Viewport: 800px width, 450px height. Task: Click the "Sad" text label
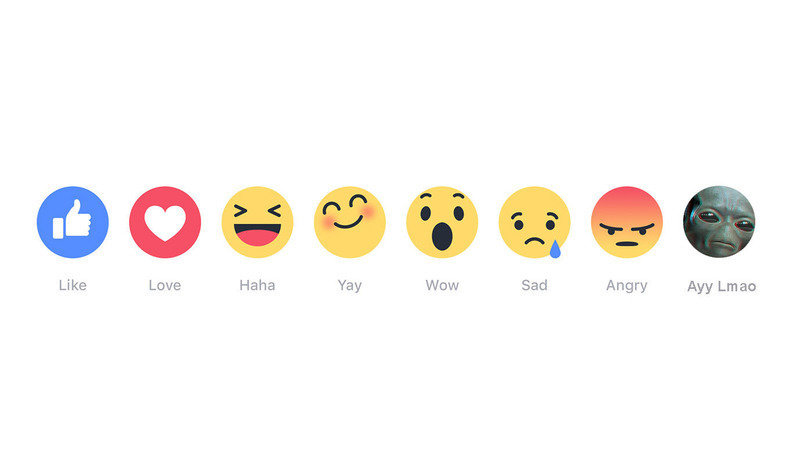pyautogui.click(x=534, y=285)
